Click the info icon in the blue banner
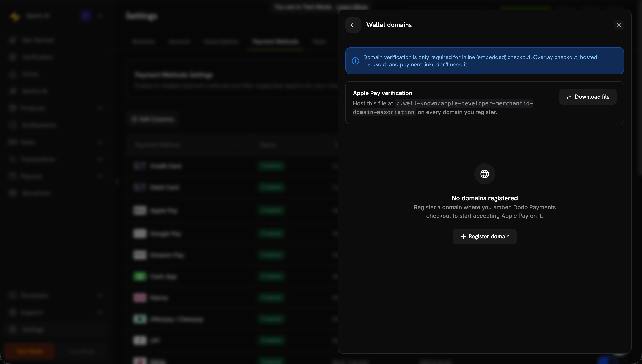Viewport: 642px width, 364px height. click(x=355, y=61)
